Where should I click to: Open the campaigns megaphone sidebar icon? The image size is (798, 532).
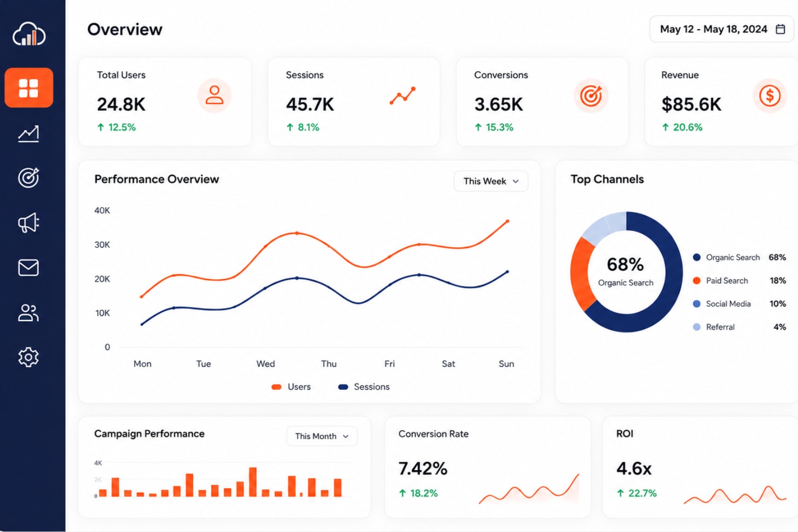29,223
